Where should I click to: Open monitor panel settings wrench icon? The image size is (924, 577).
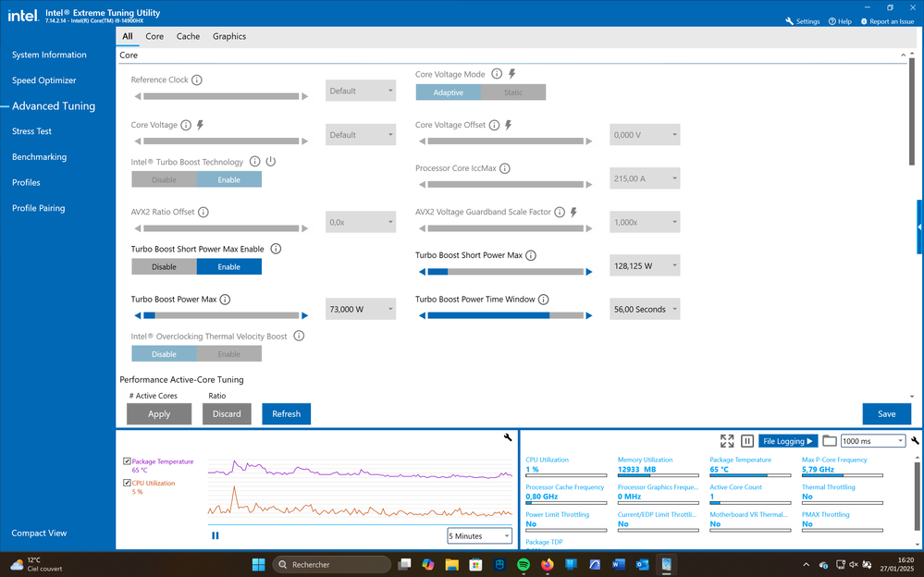(915, 441)
